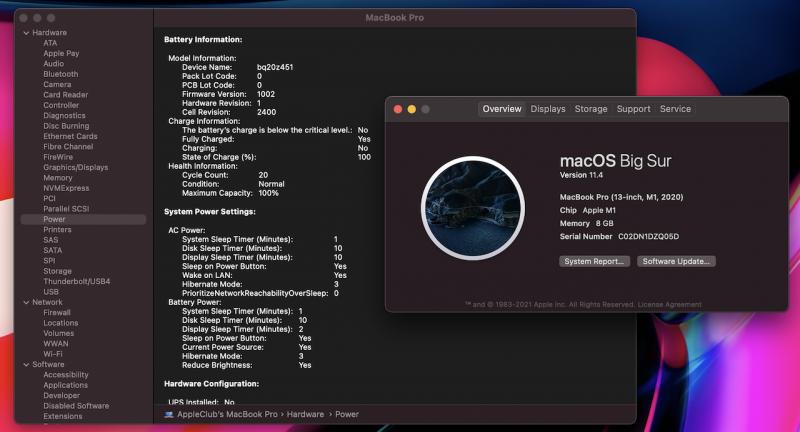Viewport: 800px width, 432px height.
Task: Click the Software Update button
Action: click(x=676, y=261)
